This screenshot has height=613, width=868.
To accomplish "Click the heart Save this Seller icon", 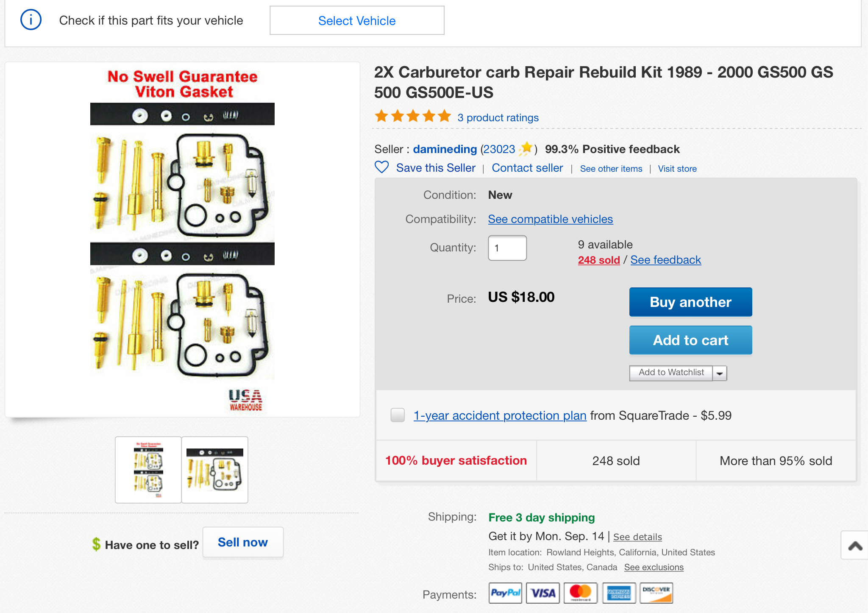I will point(381,167).
